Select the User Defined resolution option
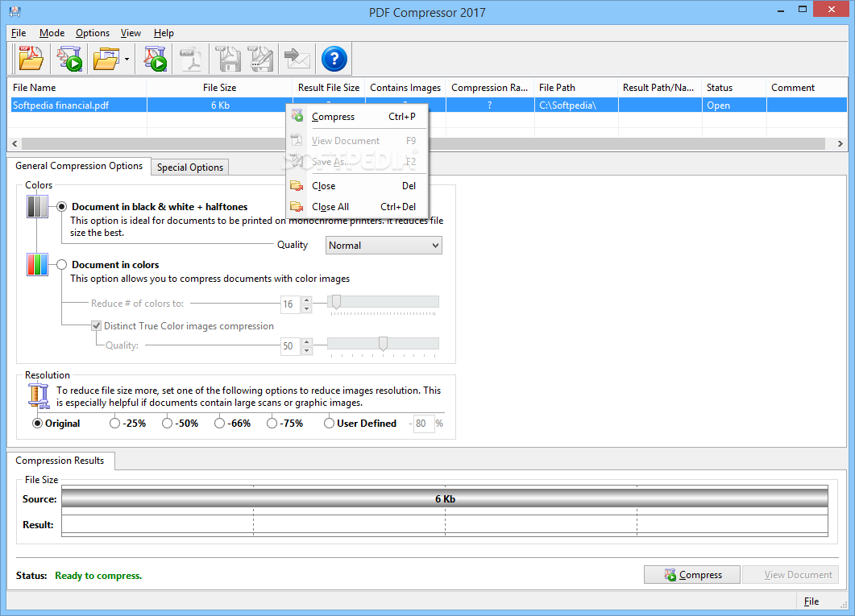855x616 pixels. tap(329, 424)
